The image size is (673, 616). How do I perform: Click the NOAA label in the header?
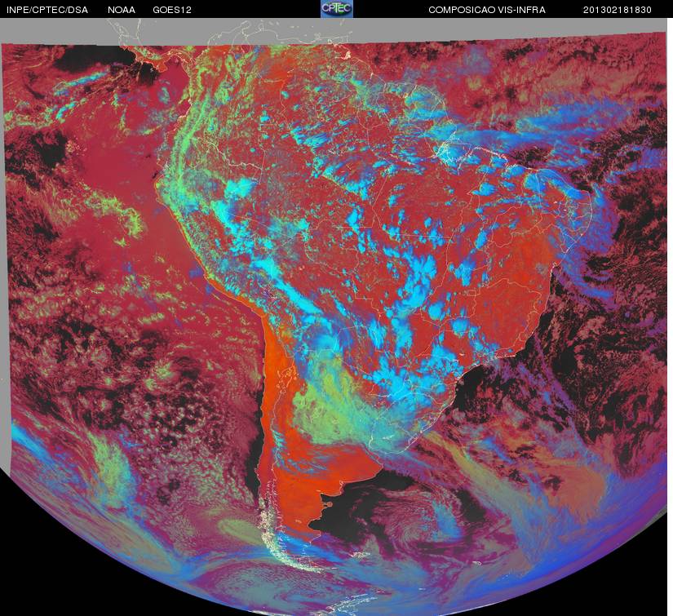[x=122, y=10]
